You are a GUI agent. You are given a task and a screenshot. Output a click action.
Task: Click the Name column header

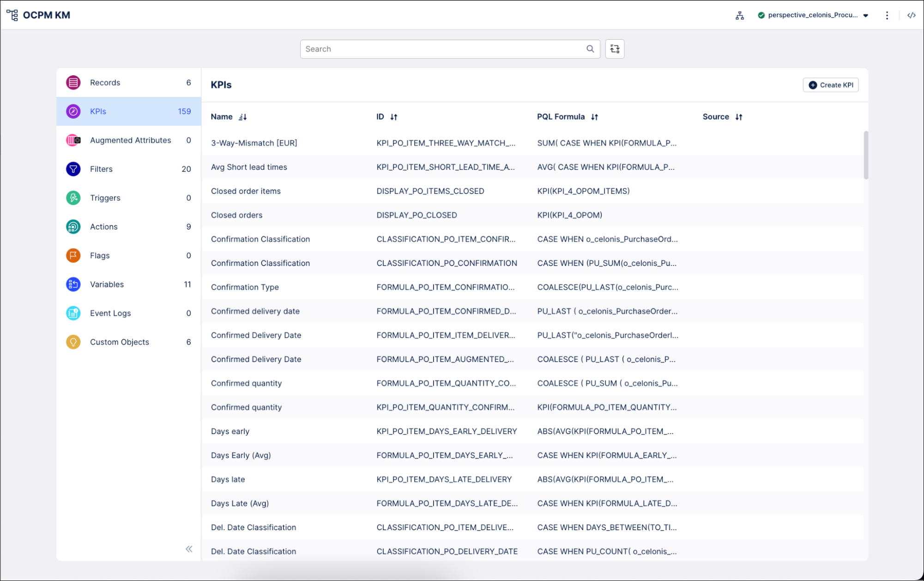[x=222, y=117]
